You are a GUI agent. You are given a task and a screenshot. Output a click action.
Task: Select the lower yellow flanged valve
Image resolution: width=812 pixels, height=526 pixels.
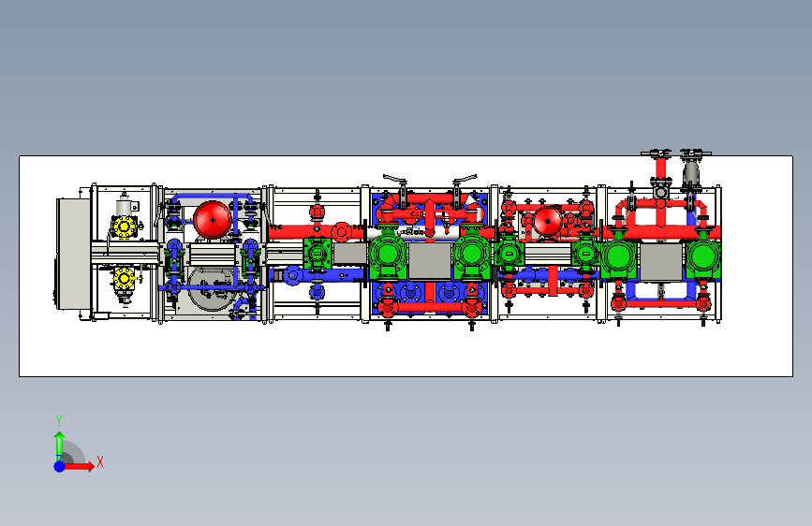pos(124,279)
